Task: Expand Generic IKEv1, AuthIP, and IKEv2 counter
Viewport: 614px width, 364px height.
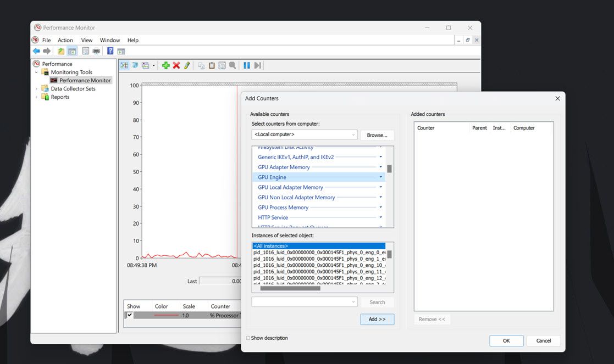Action: [380, 157]
